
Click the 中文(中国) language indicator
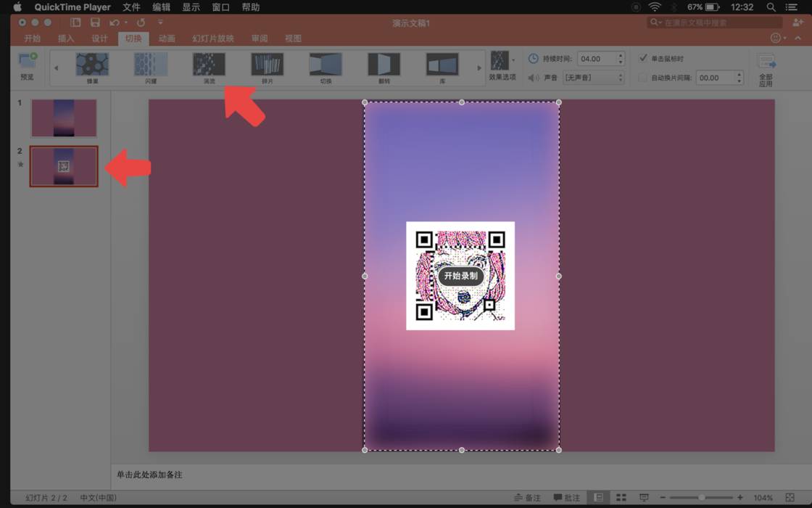(99, 498)
